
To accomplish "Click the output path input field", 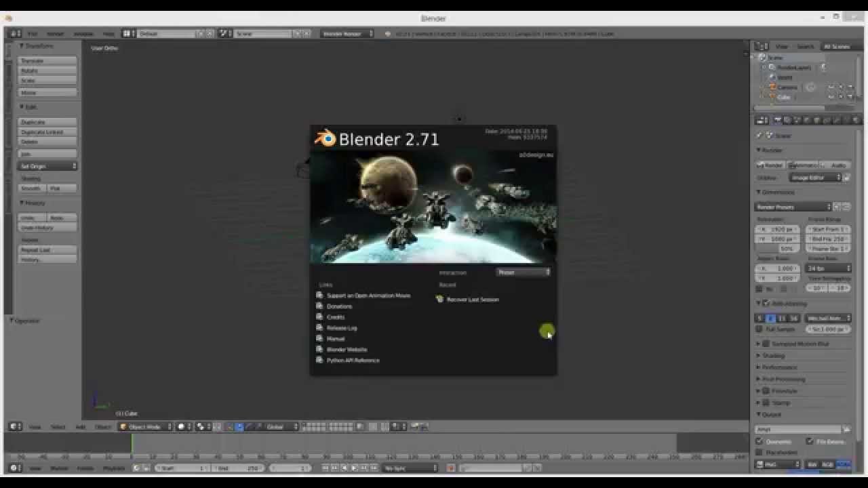I will (x=798, y=429).
